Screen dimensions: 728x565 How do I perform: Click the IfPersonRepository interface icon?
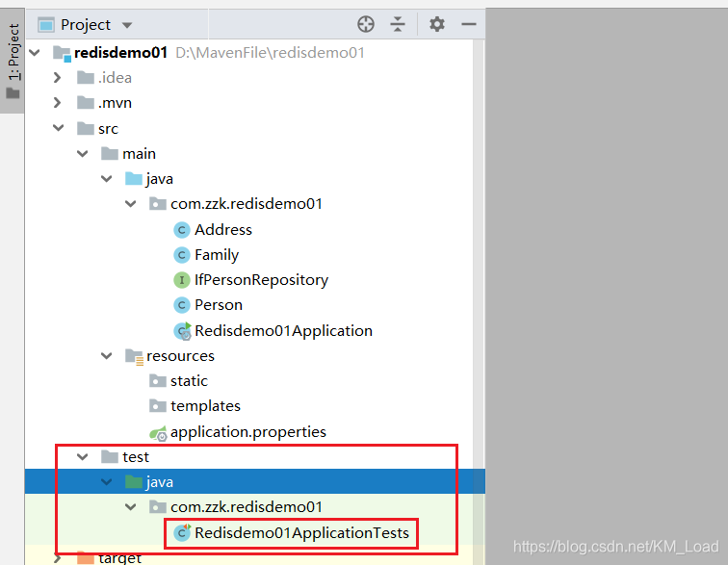coord(182,280)
